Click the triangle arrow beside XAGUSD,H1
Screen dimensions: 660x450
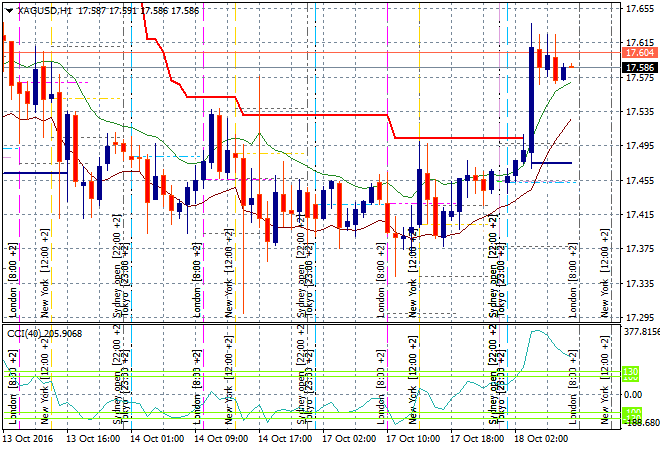pos(7,9)
